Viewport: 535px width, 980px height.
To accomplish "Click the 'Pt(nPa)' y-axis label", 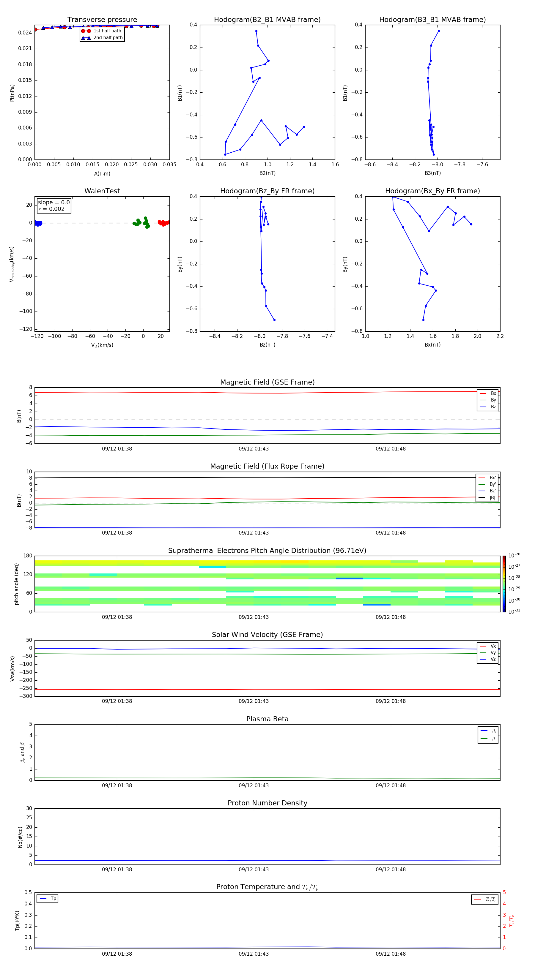I will pos(12,92).
